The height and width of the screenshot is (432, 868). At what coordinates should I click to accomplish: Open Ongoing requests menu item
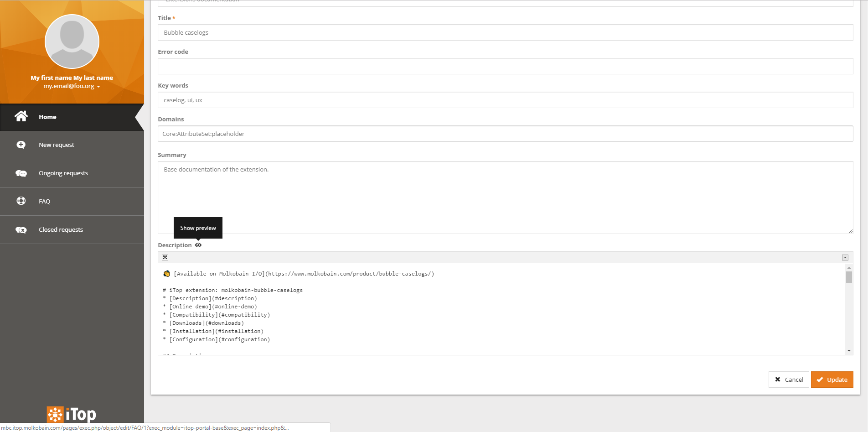[x=72, y=173]
